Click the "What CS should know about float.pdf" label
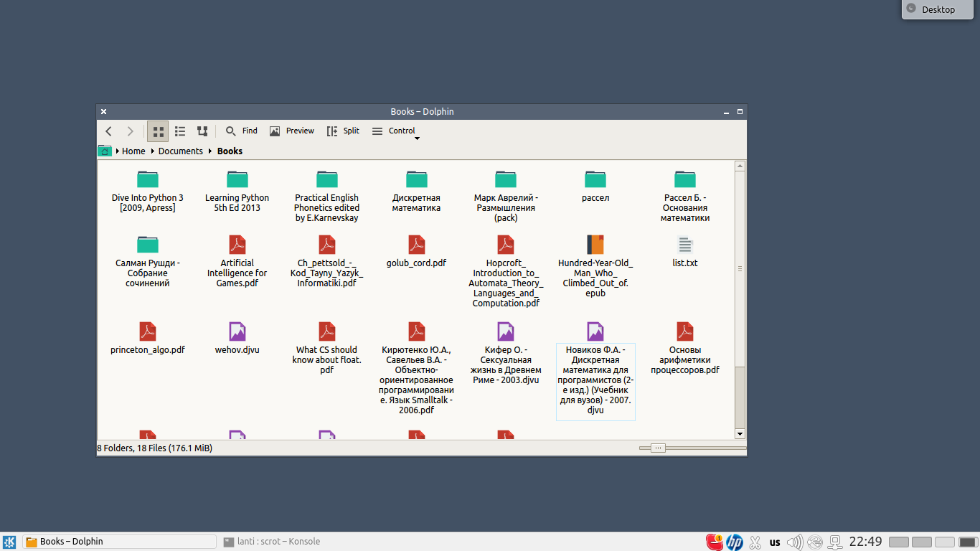This screenshot has width=980, height=551. pos(327,360)
